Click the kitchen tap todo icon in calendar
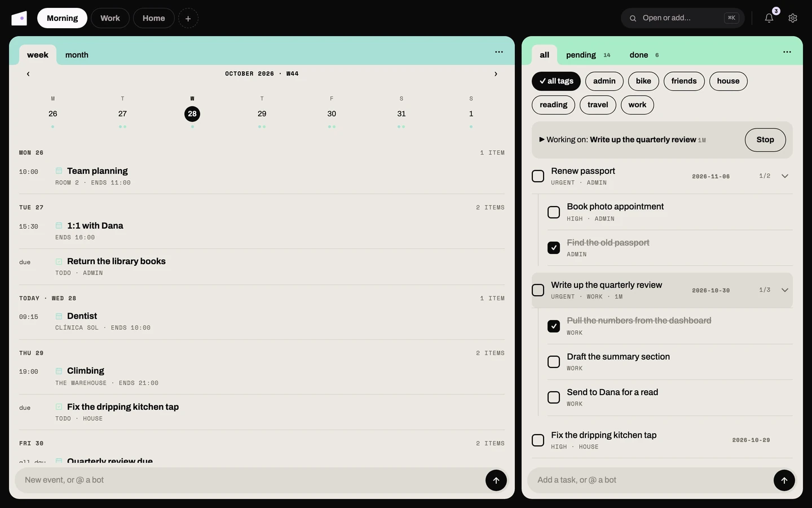This screenshot has width=812, height=508. pyautogui.click(x=59, y=407)
